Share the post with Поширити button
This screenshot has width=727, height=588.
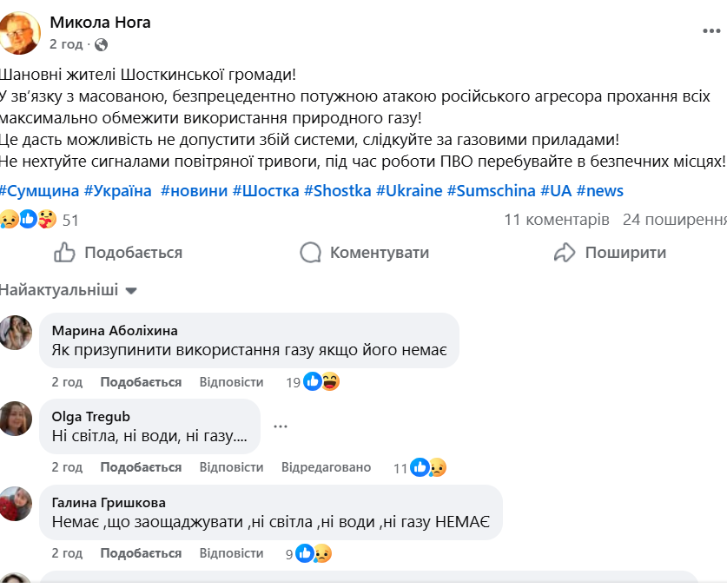(610, 253)
